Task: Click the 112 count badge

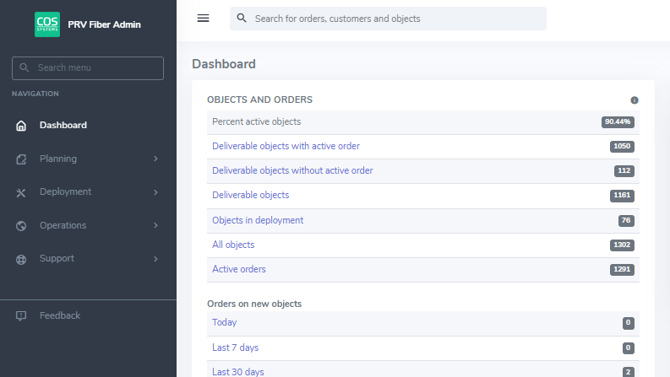Action: pyautogui.click(x=624, y=171)
